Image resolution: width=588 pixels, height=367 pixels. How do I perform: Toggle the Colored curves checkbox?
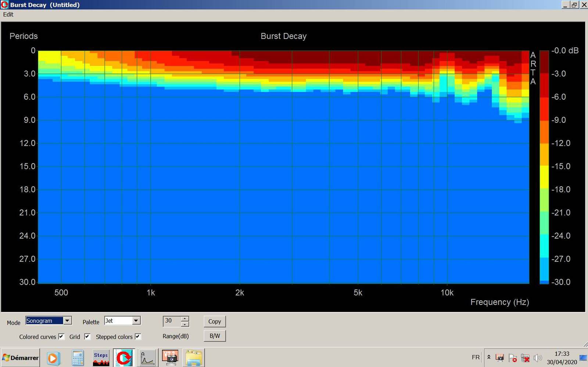tap(61, 337)
